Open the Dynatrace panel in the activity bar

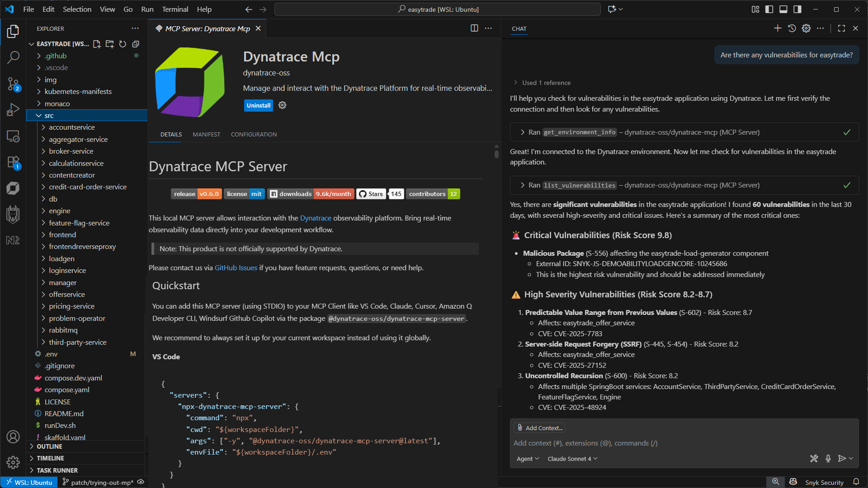click(x=13, y=188)
